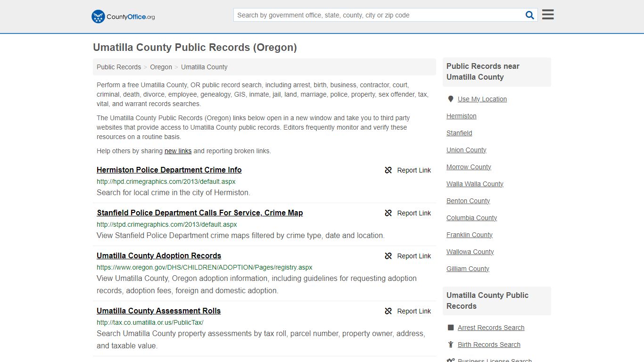The width and height of the screenshot is (644, 362).
Task: Click sidebar Umatilla County Public Records heading
Action: 487,301
